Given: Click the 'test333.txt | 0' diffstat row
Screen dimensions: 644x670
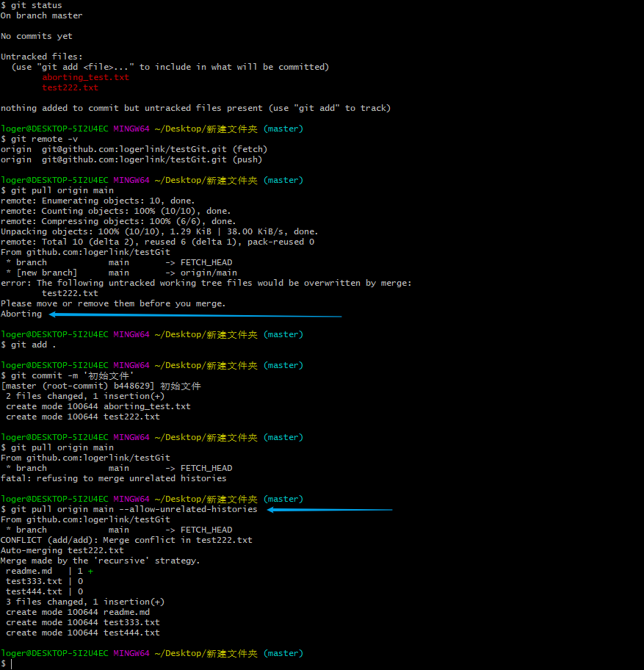Looking at the screenshot, I should (x=44, y=581).
